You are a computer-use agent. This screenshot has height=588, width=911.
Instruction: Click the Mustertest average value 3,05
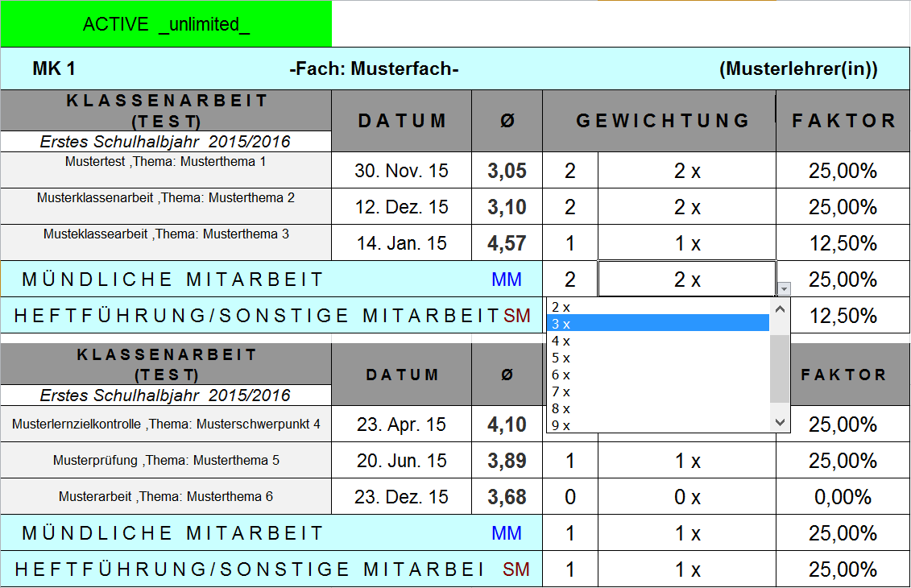pos(506,170)
